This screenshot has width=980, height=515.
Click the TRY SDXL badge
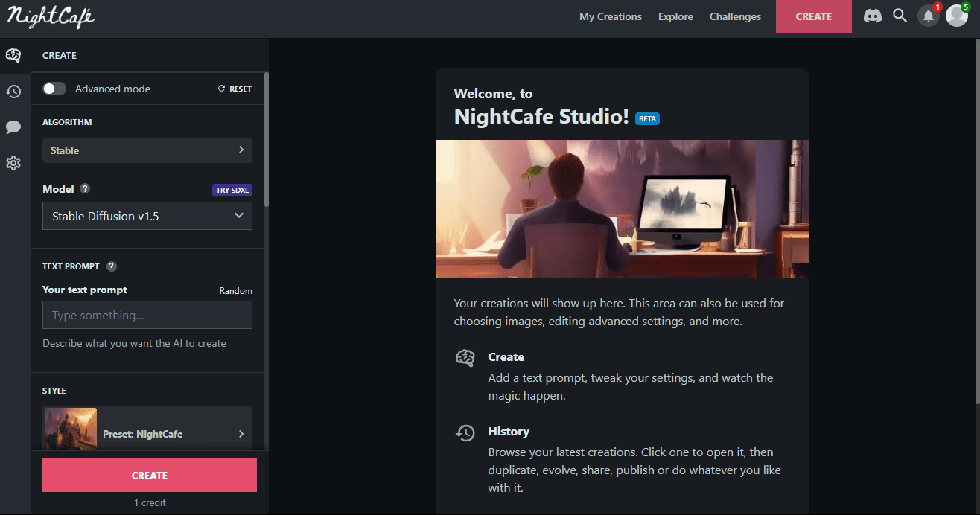[x=232, y=190]
